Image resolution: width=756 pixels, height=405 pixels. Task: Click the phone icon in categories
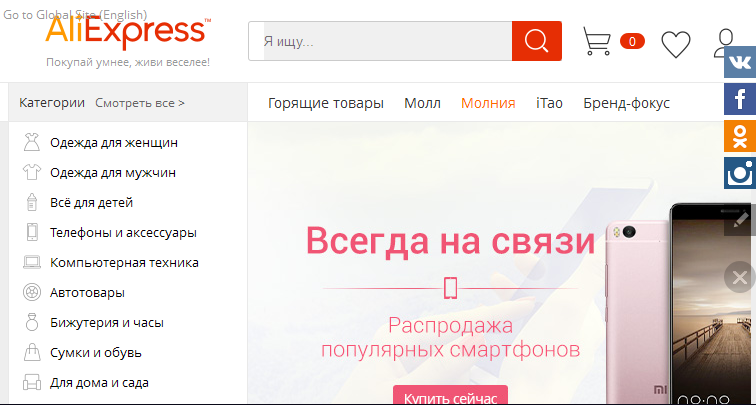(x=32, y=232)
